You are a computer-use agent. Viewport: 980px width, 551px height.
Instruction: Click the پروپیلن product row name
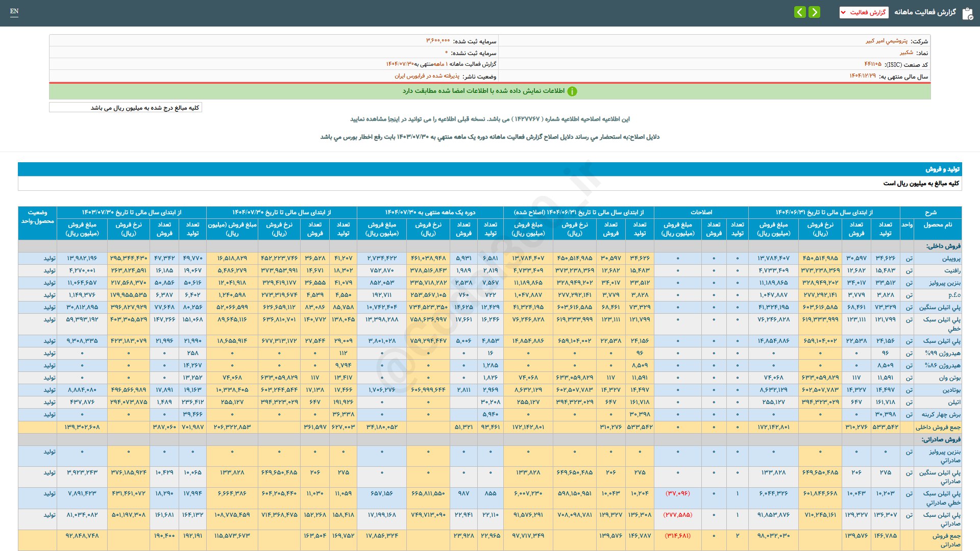point(951,259)
